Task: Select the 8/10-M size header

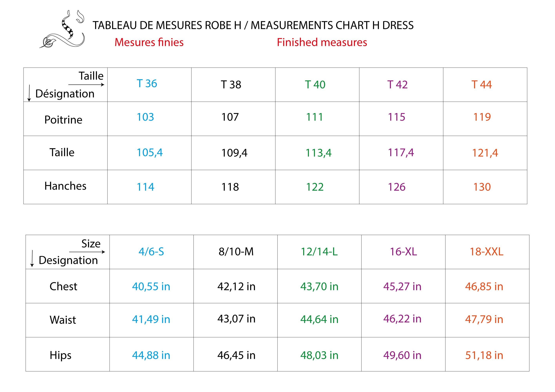Action: point(236,252)
